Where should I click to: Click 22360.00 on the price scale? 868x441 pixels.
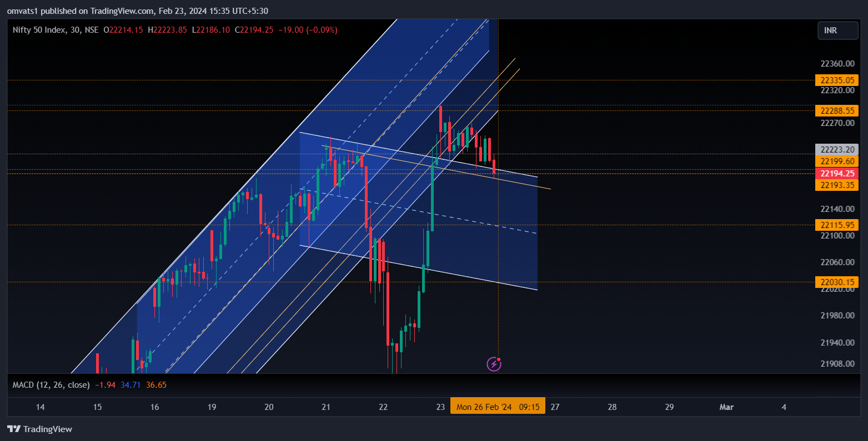[x=837, y=63]
